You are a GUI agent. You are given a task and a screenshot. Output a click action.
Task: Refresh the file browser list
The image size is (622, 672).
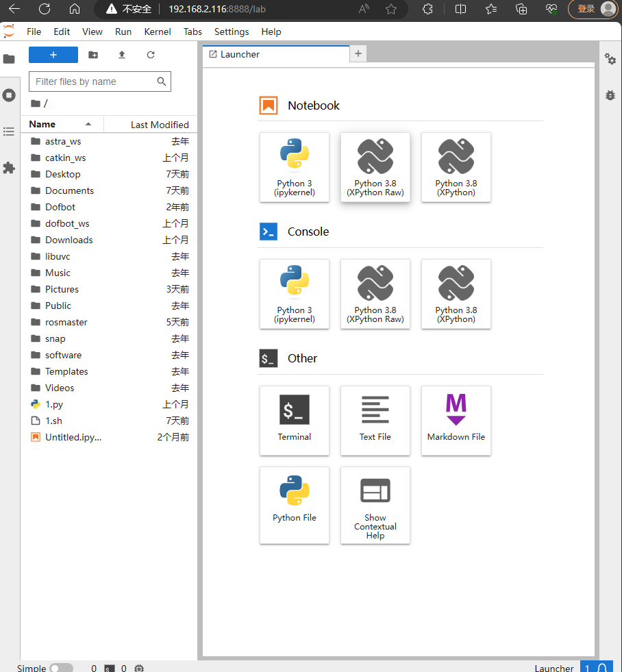(x=151, y=55)
